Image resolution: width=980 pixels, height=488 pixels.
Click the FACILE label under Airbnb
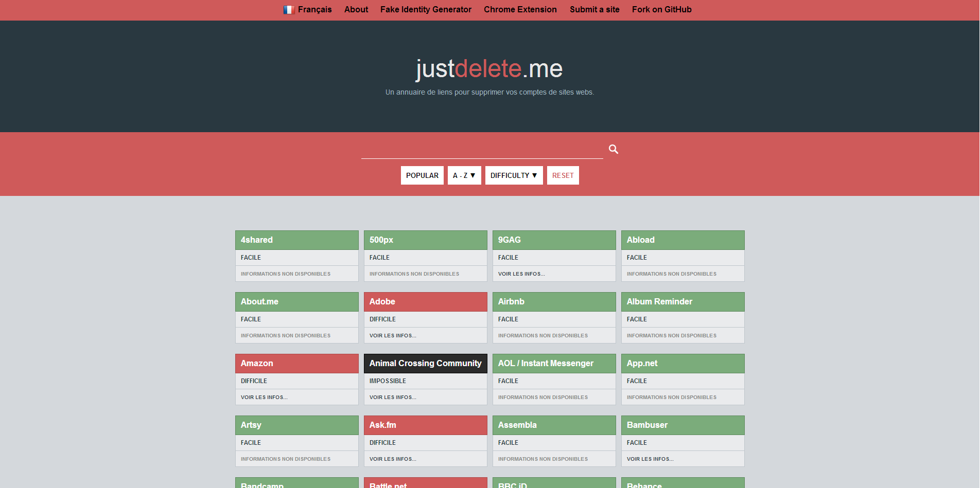(508, 319)
